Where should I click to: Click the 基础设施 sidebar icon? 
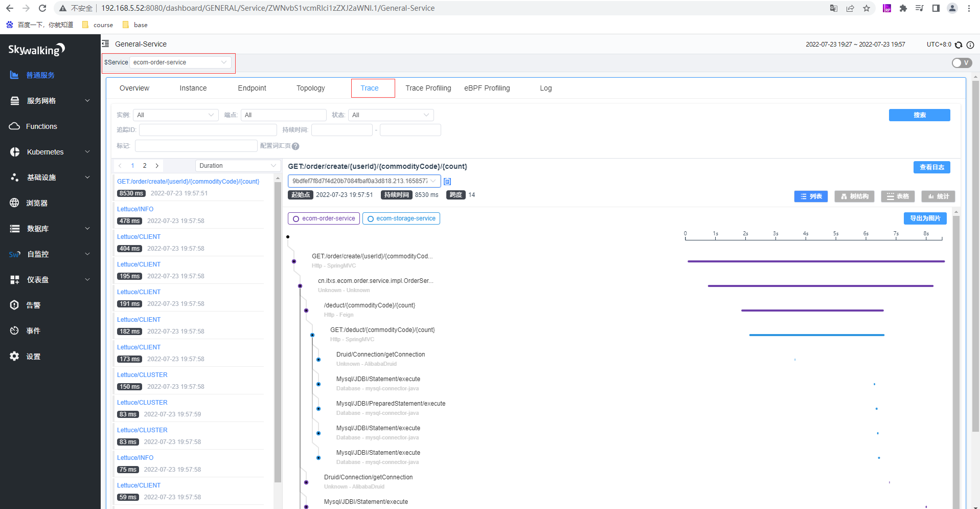[x=15, y=178]
